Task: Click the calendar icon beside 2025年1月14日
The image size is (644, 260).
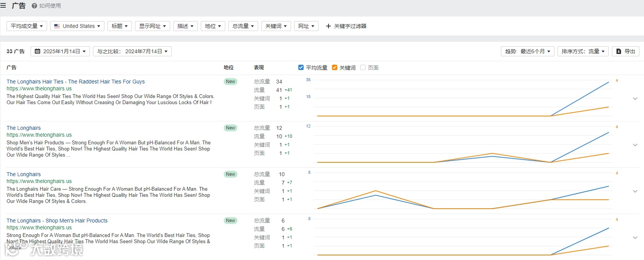Action: click(x=37, y=51)
